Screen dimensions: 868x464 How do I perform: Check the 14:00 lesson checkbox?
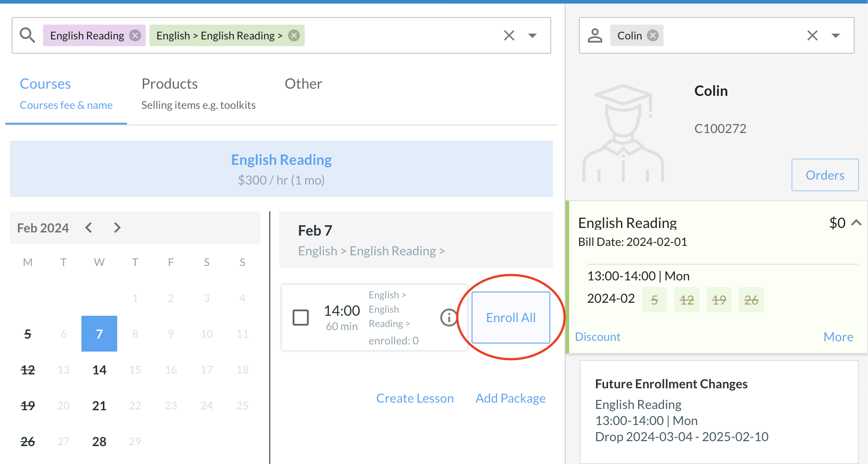pyautogui.click(x=301, y=318)
